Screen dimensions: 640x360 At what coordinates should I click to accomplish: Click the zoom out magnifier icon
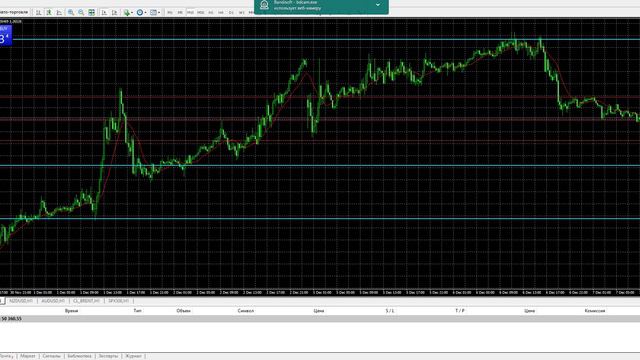[x=81, y=13]
